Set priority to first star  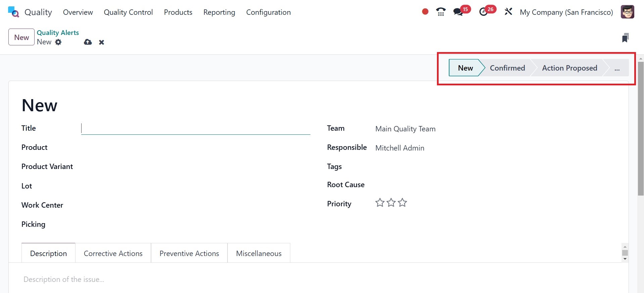[x=380, y=203]
